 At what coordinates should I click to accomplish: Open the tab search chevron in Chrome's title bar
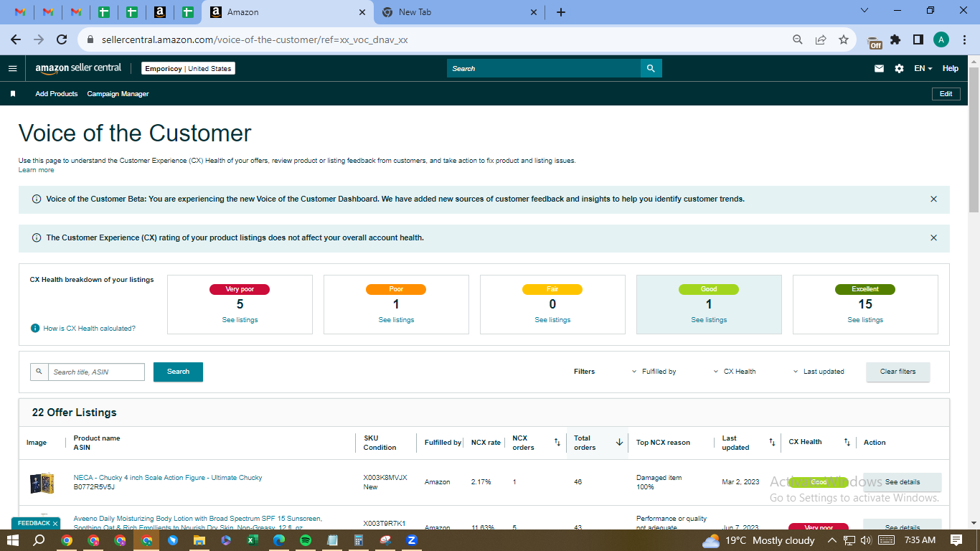[864, 10]
